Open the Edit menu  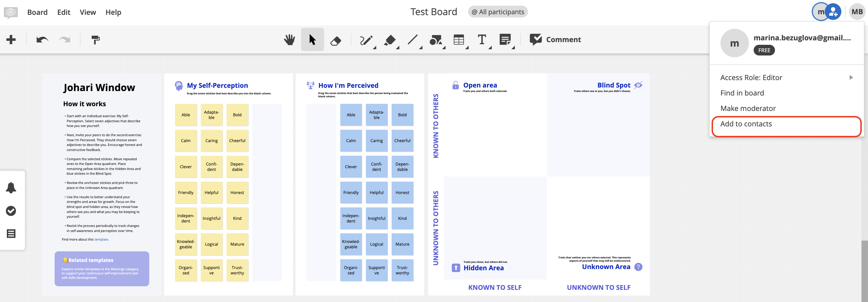tap(64, 12)
